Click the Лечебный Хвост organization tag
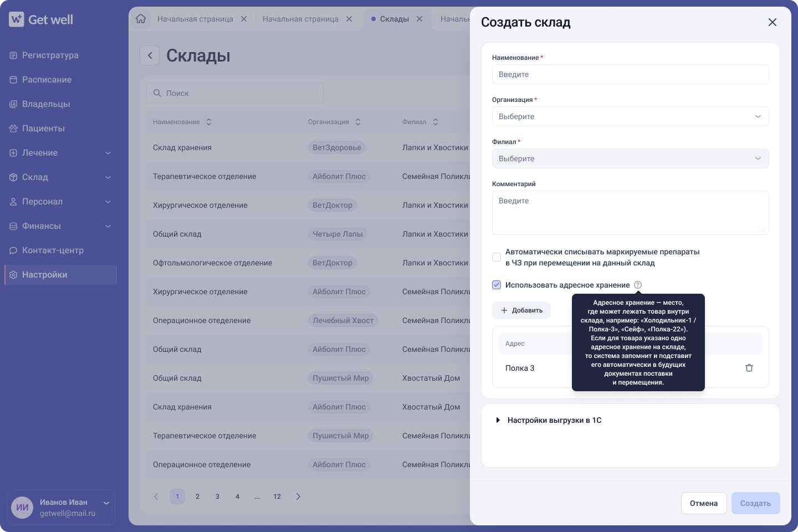798x532 pixels. tap(343, 320)
